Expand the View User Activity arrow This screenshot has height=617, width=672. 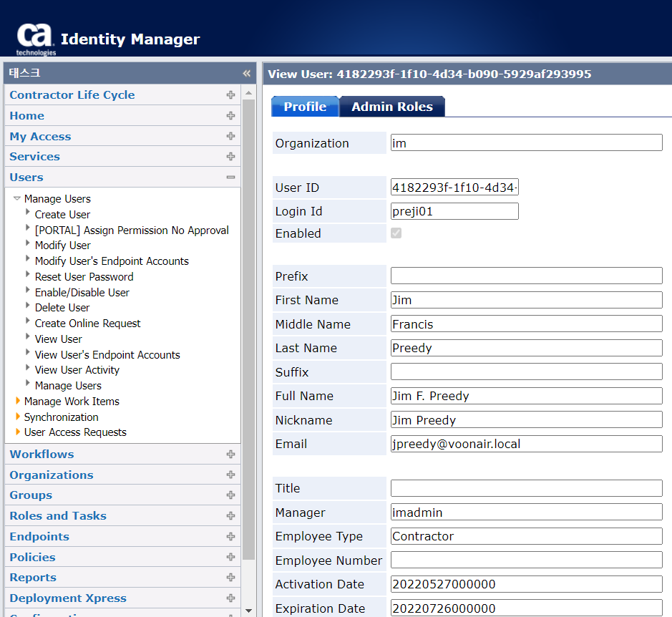(x=27, y=367)
